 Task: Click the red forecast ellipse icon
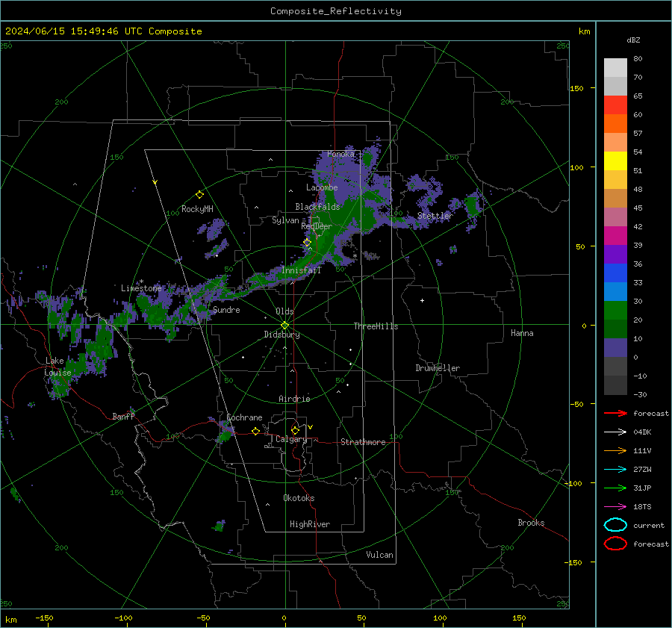pyautogui.click(x=615, y=544)
